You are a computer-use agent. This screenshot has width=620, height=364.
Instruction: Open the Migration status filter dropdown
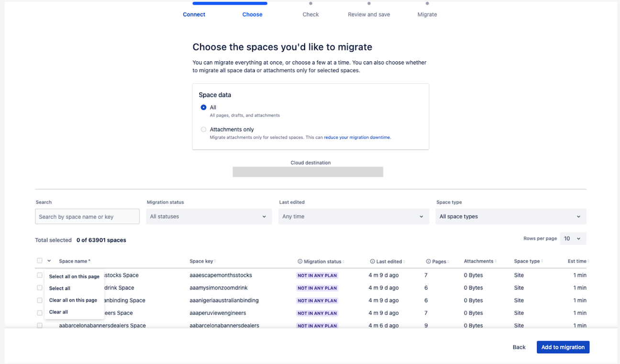[x=209, y=216]
